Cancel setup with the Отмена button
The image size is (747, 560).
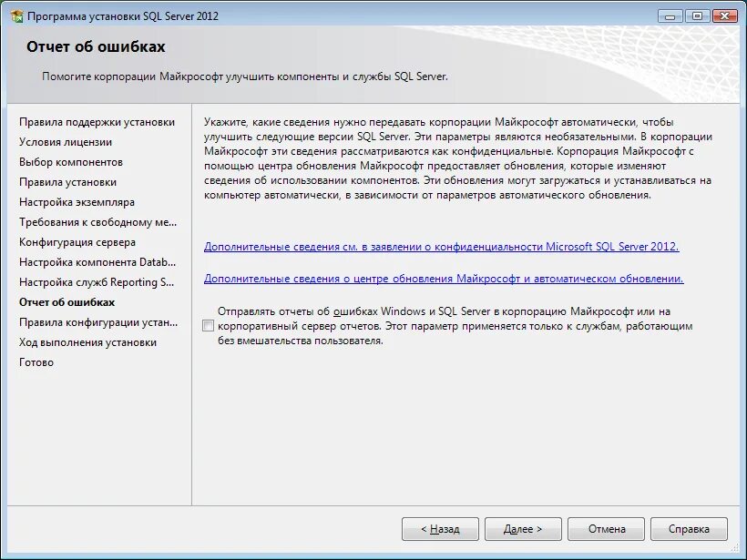pos(606,529)
